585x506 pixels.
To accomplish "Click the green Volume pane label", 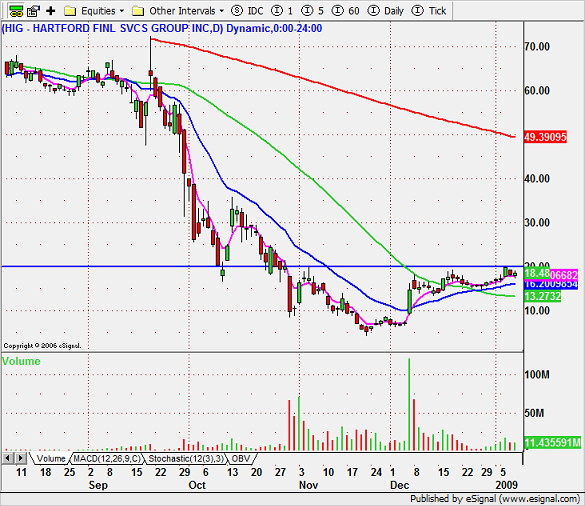I will [x=21, y=361].
